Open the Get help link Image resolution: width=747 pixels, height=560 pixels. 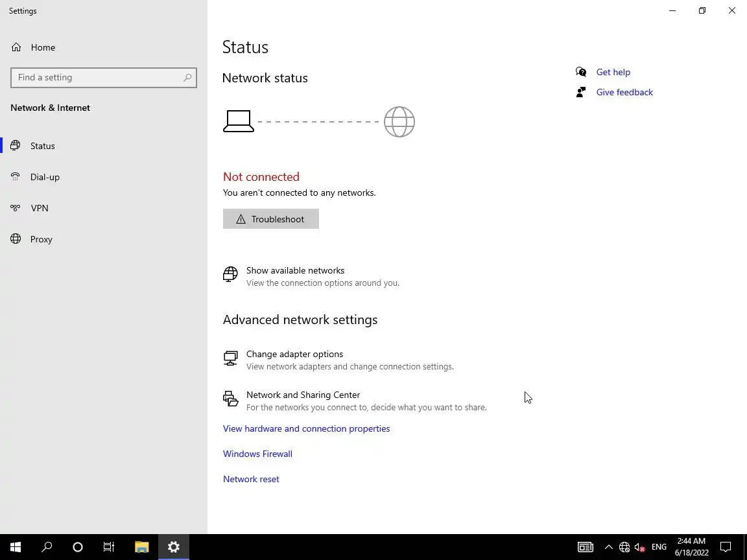(613, 72)
